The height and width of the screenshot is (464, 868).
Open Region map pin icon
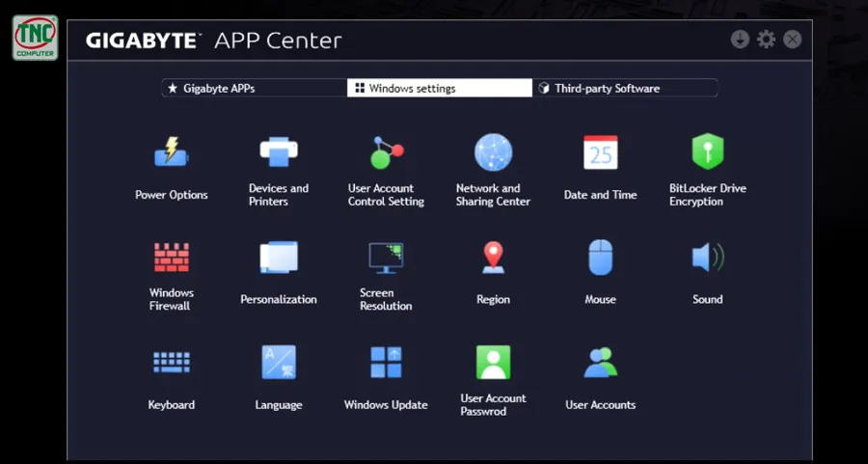[493, 258]
